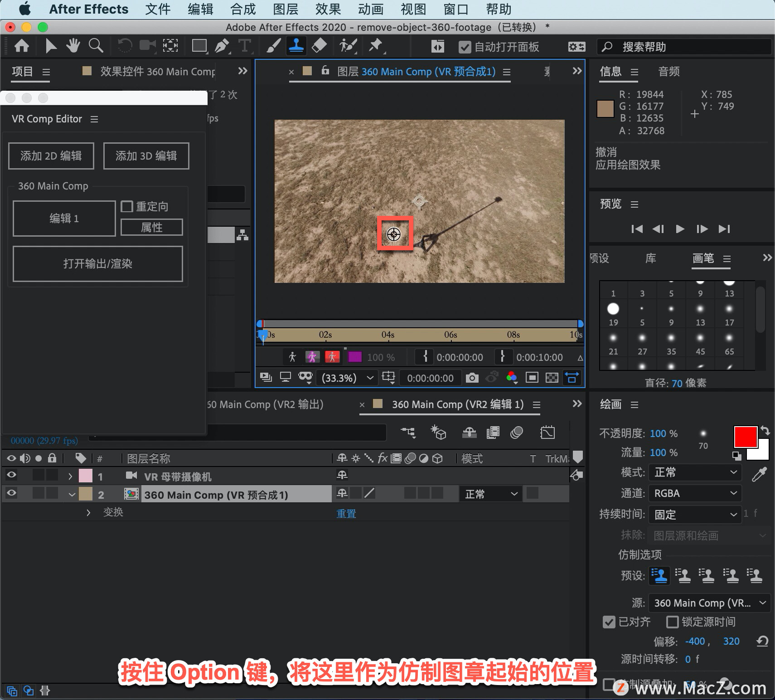Play the preview

[680, 229]
